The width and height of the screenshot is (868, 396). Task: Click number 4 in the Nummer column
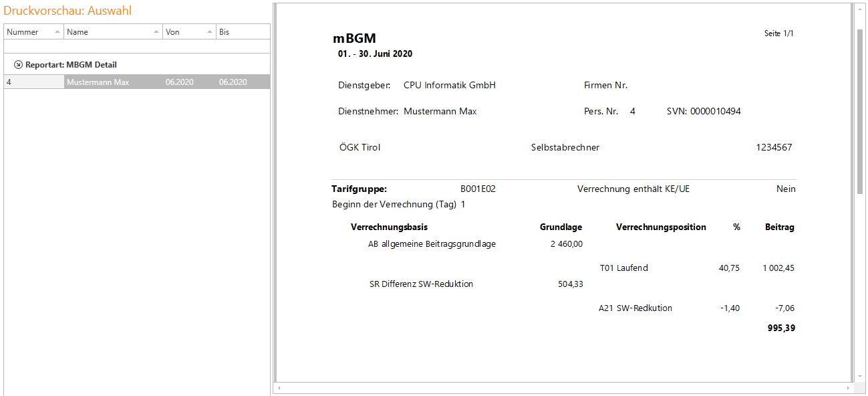click(x=9, y=82)
